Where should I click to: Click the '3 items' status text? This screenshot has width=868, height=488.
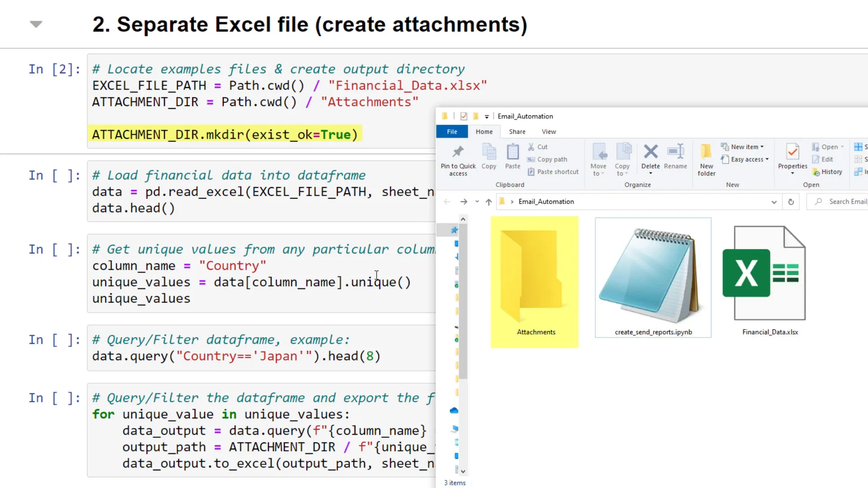(x=454, y=483)
